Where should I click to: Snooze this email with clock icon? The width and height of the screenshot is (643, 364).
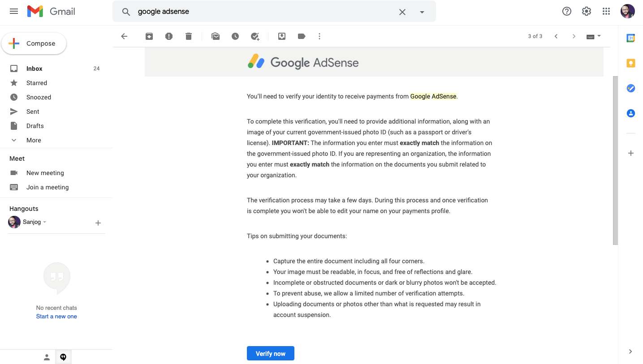[235, 36]
